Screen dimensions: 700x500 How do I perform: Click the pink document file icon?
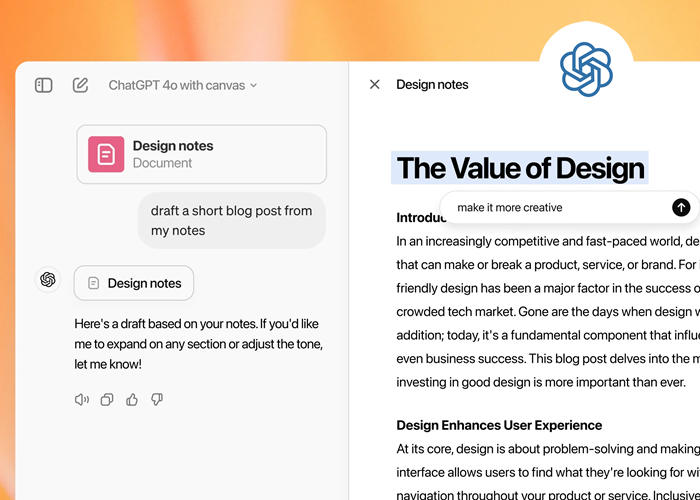(106, 154)
